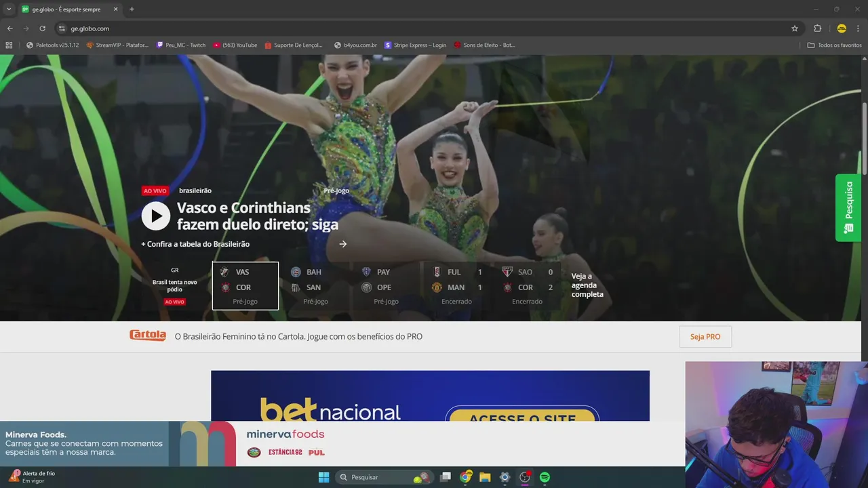Bookmark this page with the star icon
Screen dimensions: 868x488
pos(795,28)
